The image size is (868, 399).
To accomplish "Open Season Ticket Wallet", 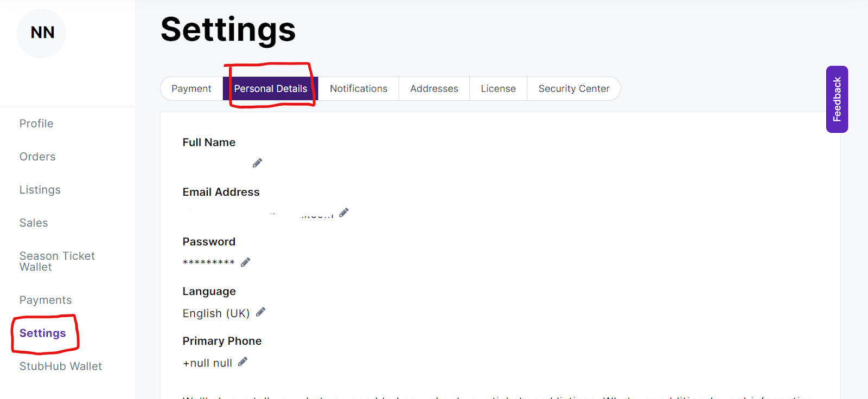I will 57,261.
